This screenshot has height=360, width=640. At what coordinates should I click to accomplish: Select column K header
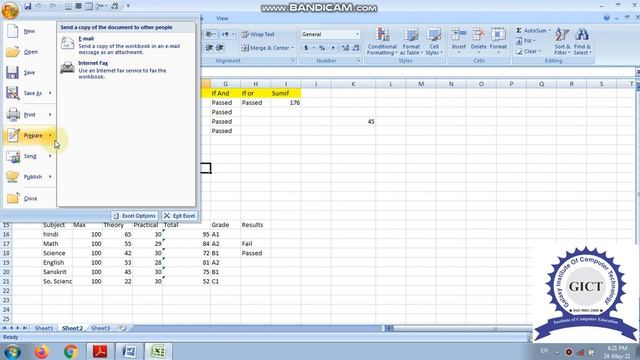(353, 84)
